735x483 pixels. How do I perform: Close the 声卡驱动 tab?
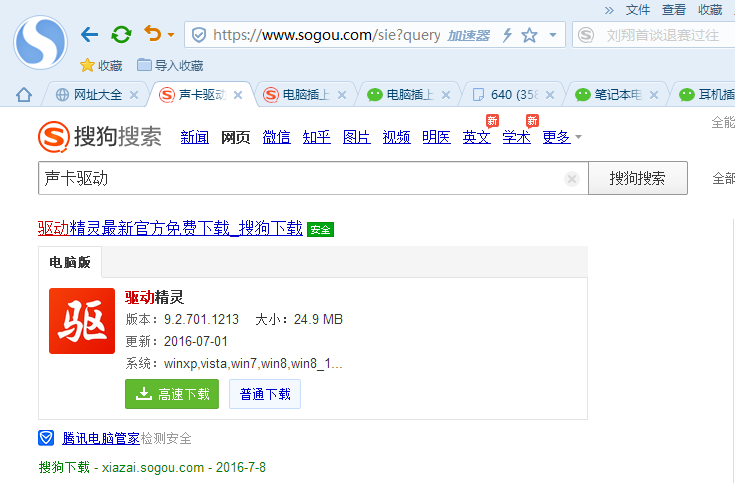[238, 95]
